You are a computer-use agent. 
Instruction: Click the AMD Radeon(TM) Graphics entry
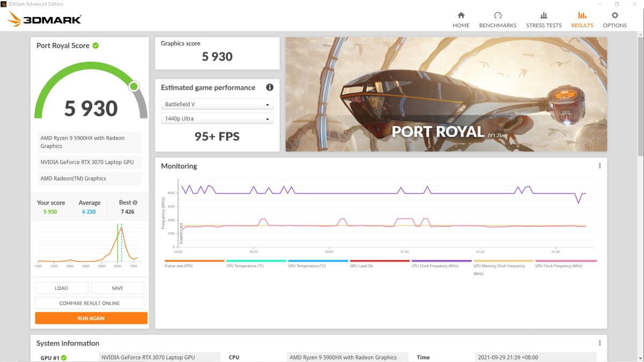[x=90, y=179]
